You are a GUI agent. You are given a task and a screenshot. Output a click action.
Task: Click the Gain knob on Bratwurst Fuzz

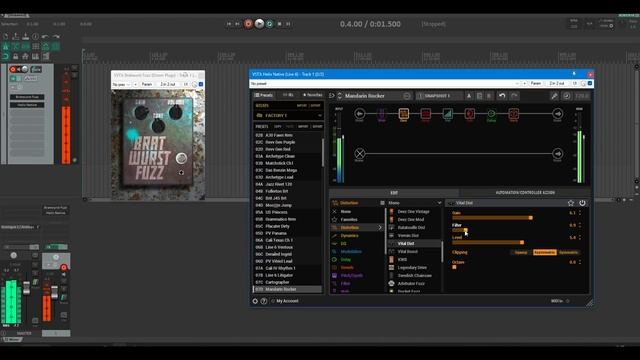[141, 113]
